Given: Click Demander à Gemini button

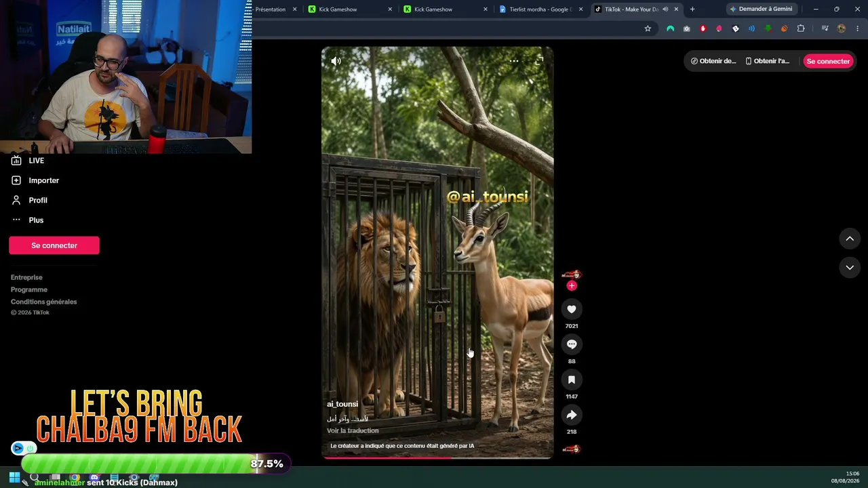Looking at the screenshot, I should 761,9.
